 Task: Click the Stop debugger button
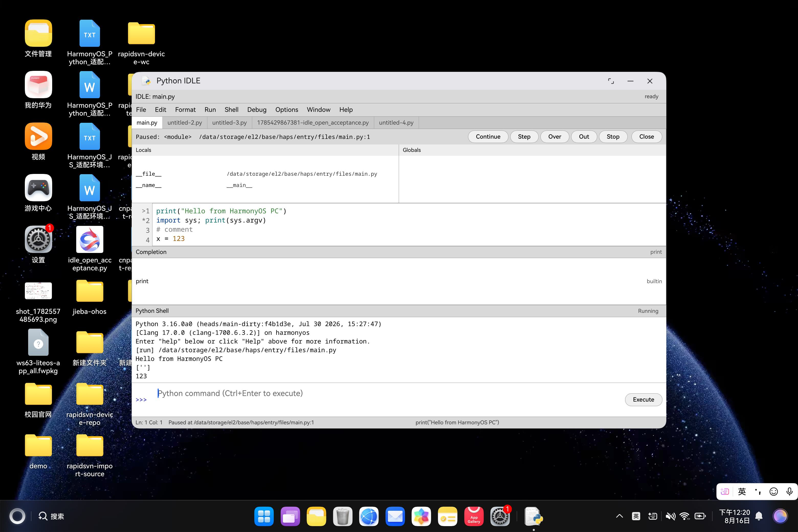point(613,137)
